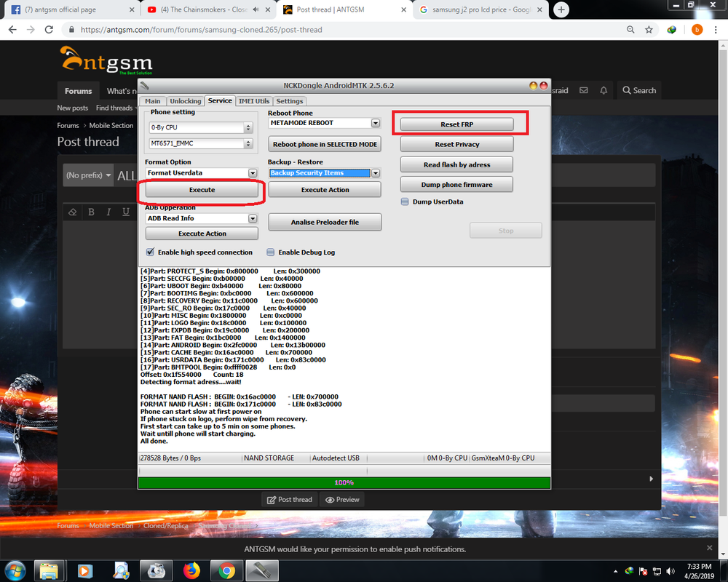Switch to the Settings tab

click(289, 101)
